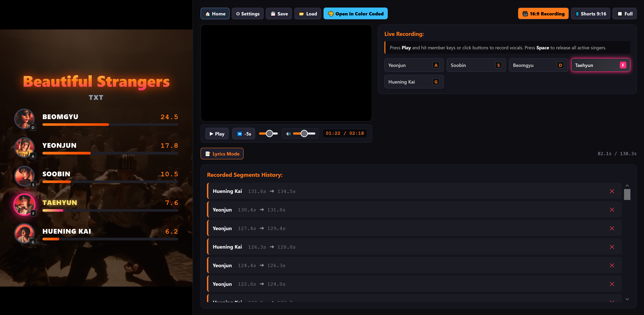Delete Hueningkai segment 131.8s to 134.5s
This screenshot has height=315, width=644.
(x=612, y=191)
